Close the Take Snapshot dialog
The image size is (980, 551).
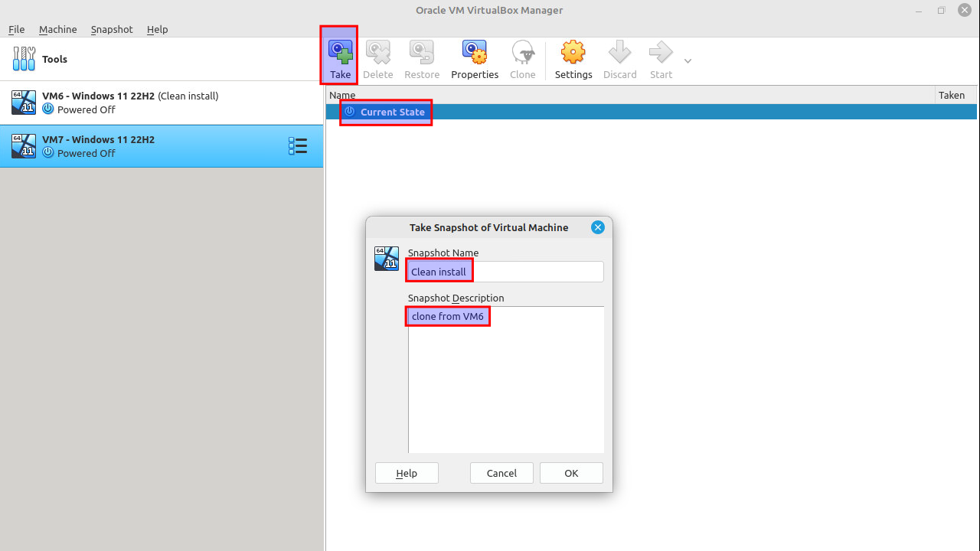[x=598, y=227]
